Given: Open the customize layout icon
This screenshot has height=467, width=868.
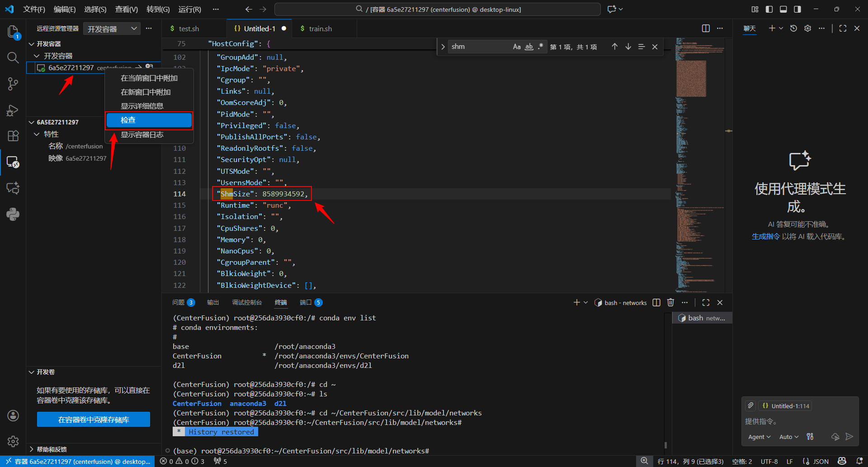Looking at the screenshot, I should 755,9.
